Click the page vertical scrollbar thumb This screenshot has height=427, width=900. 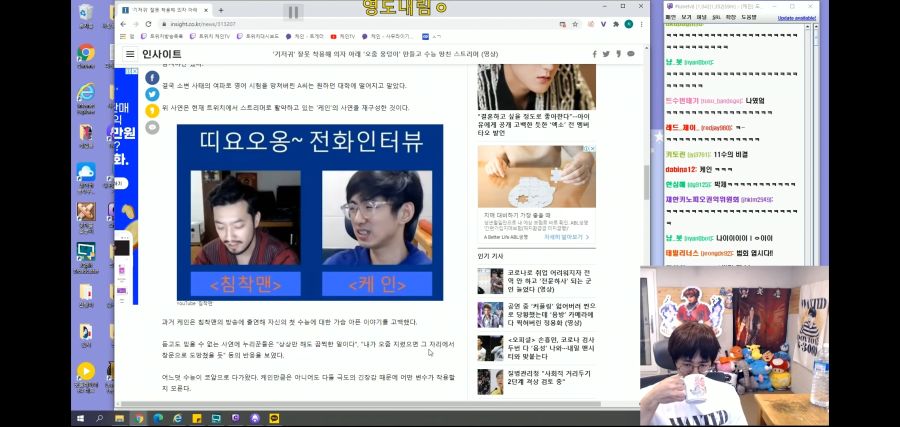coord(646,183)
